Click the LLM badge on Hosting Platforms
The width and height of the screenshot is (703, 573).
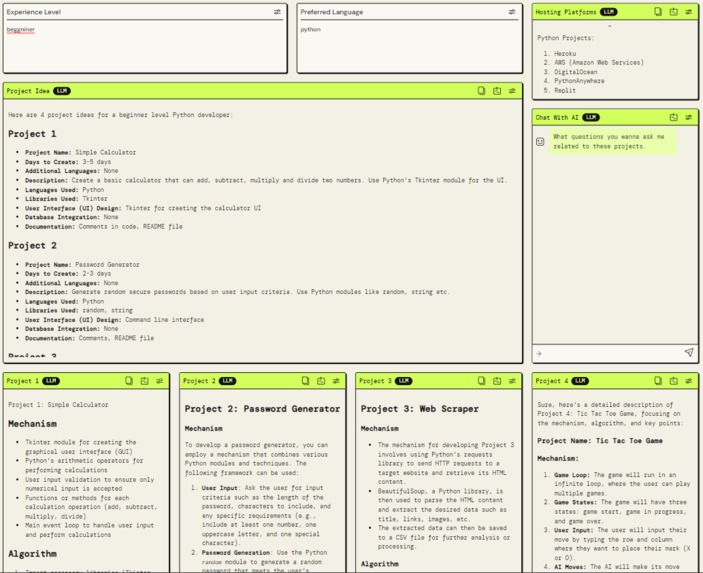608,12
